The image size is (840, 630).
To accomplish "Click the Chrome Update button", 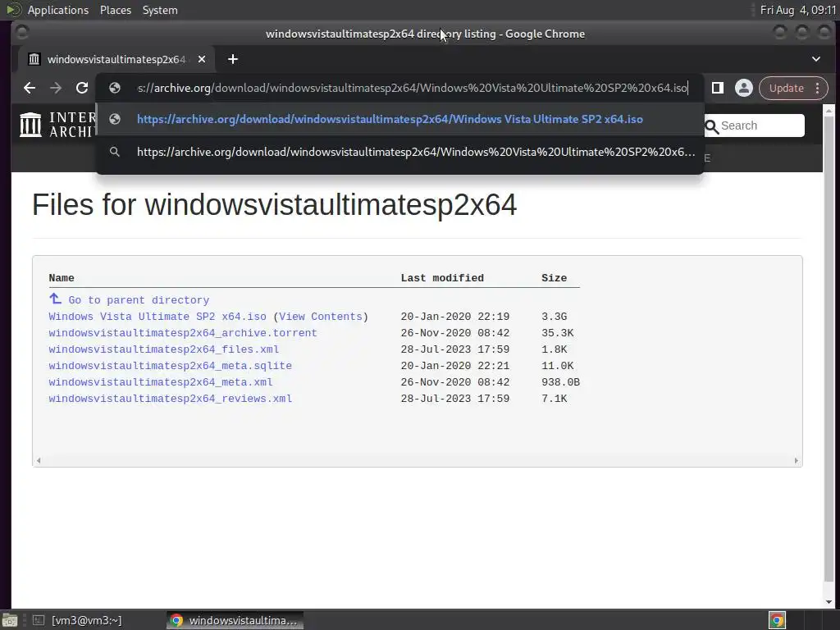I will 786,89.
